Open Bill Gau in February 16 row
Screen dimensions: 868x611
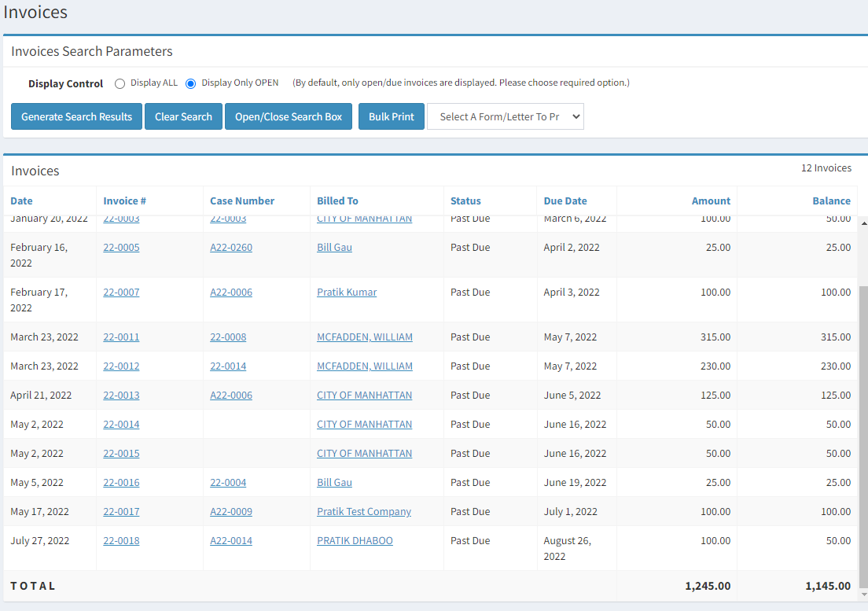334,248
